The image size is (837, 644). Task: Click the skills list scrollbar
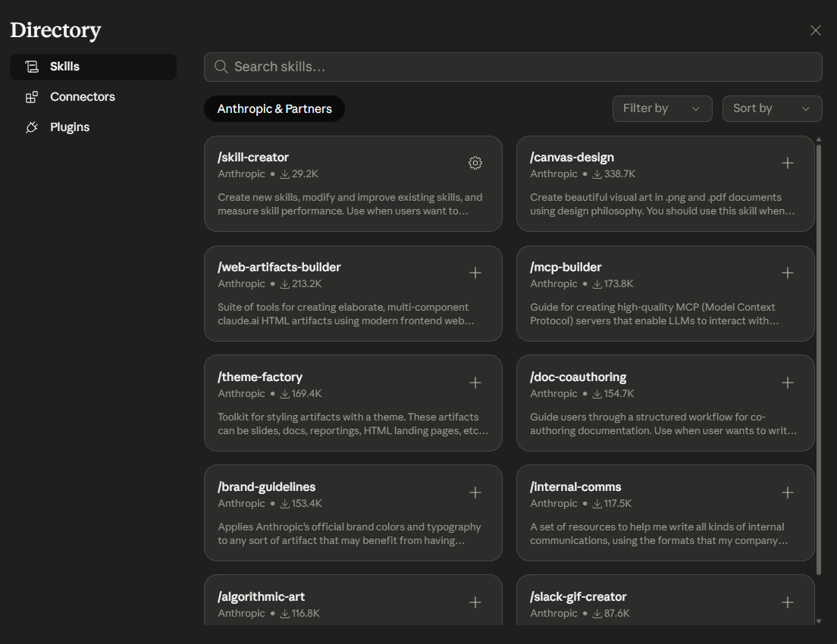[x=819, y=359]
